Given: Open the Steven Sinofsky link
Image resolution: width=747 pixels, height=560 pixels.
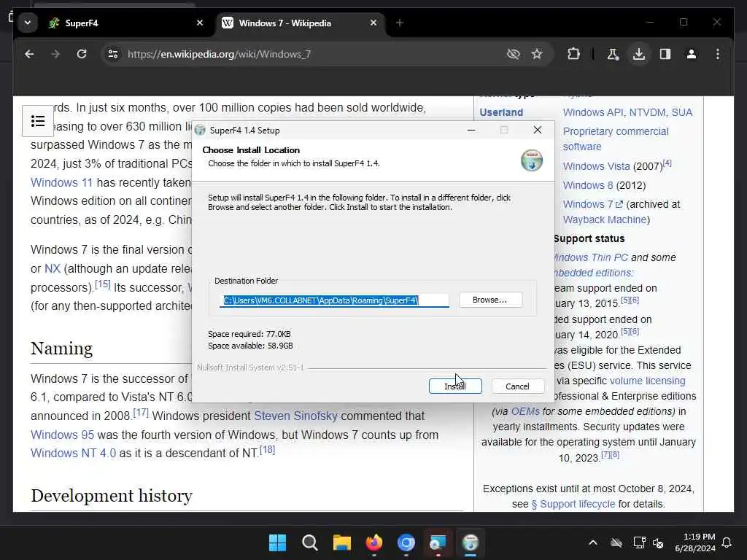Looking at the screenshot, I should [295, 416].
